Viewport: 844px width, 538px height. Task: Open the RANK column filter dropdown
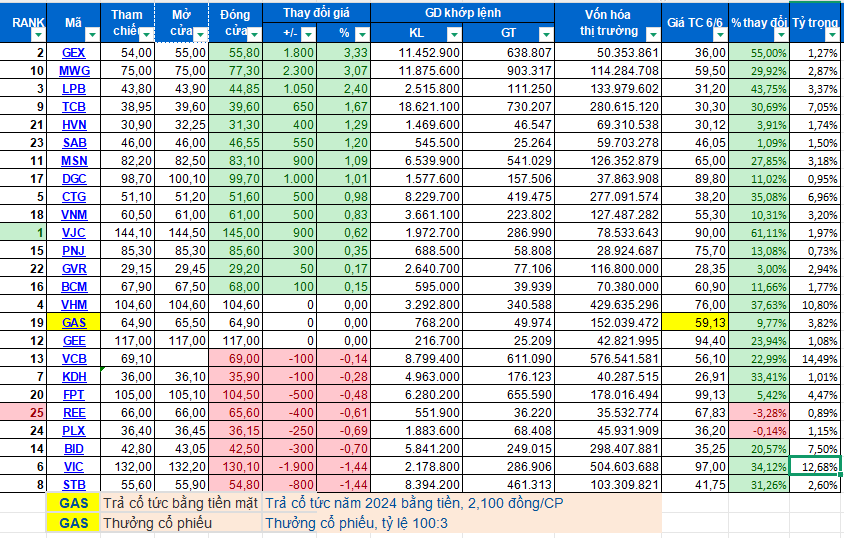coord(38,35)
